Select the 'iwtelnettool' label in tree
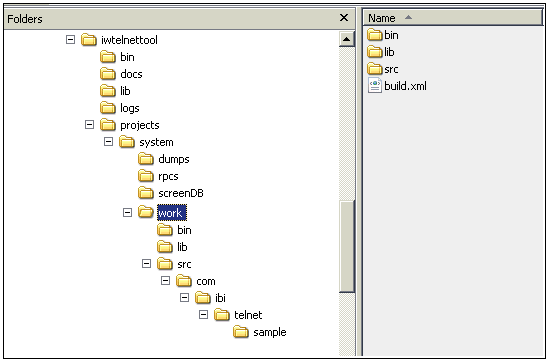The width and height of the screenshot is (548, 360). (129, 40)
